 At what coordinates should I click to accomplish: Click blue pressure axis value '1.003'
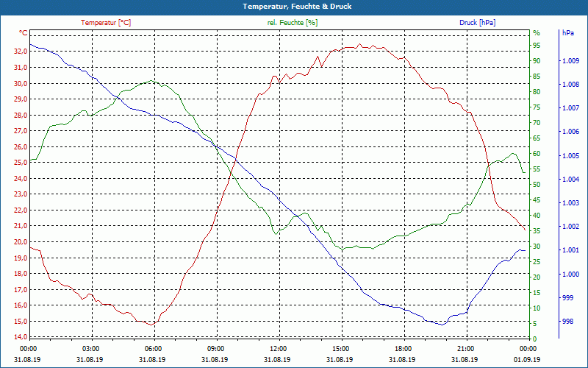click(571, 203)
